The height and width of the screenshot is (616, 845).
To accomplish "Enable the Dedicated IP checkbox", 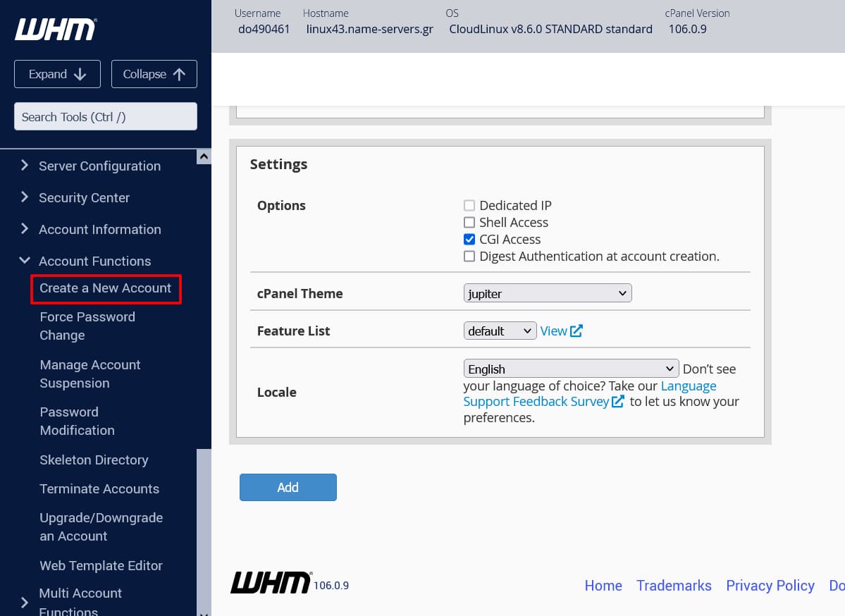I will click(469, 205).
